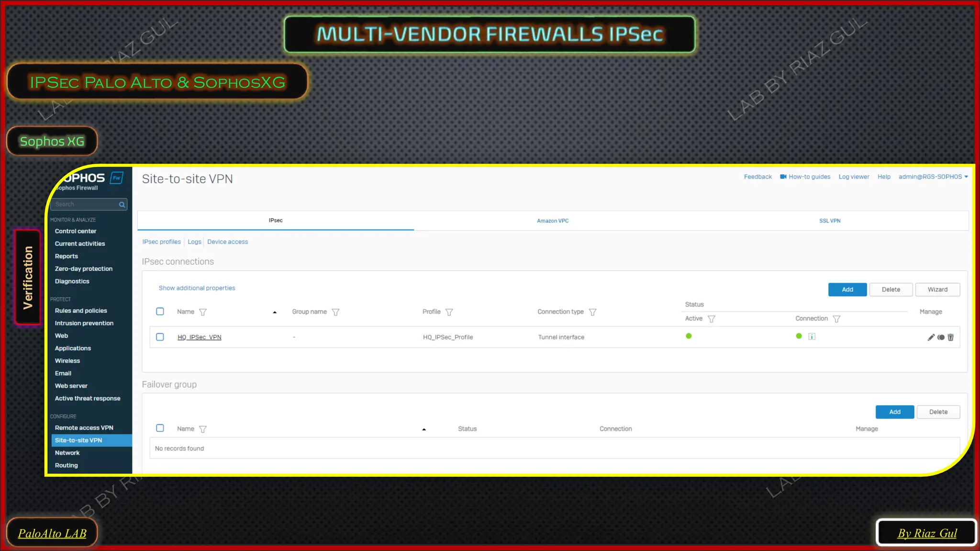Open admin@RGS-SOPHOS account dropdown
The width and height of the screenshot is (980, 551).
[x=933, y=176]
